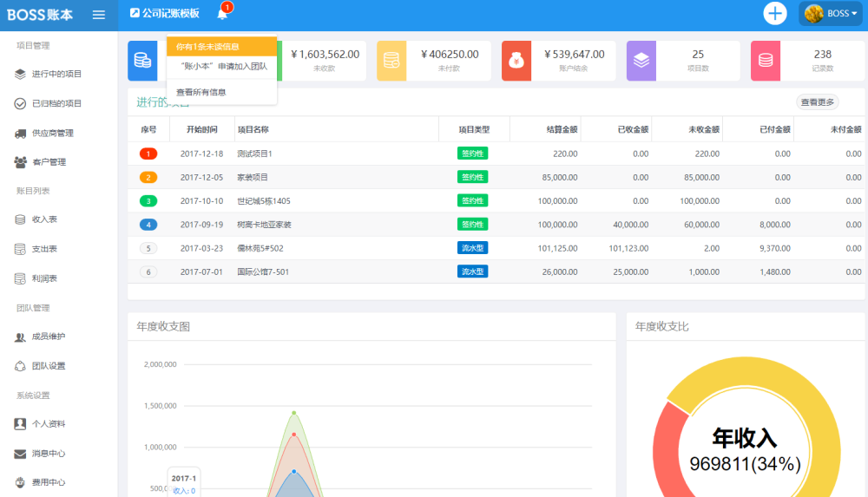868x497 pixels.
Task: Click the 费用中心 sidebar icon
Action: [x=20, y=482]
